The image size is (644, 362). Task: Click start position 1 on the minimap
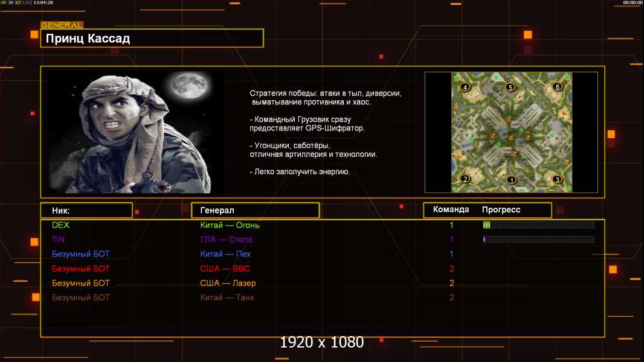pyautogui.click(x=512, y=180)
